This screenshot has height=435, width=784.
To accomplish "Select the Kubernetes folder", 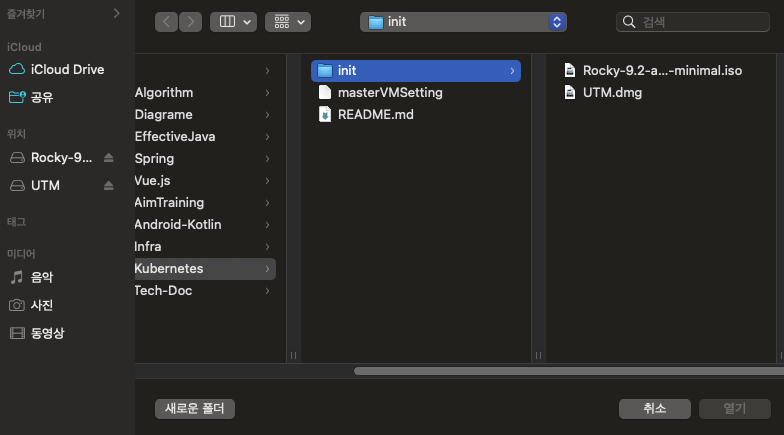I will [205, 268].
